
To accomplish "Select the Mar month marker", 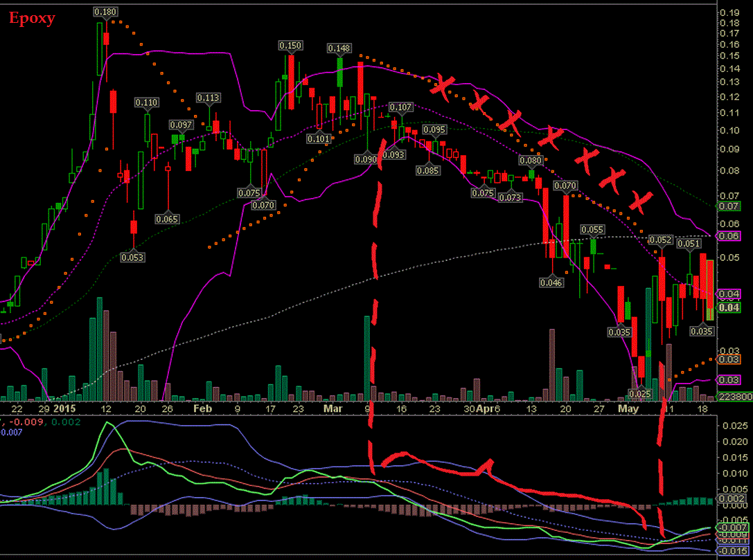I will pyautogui.click(x=333, y=409).
